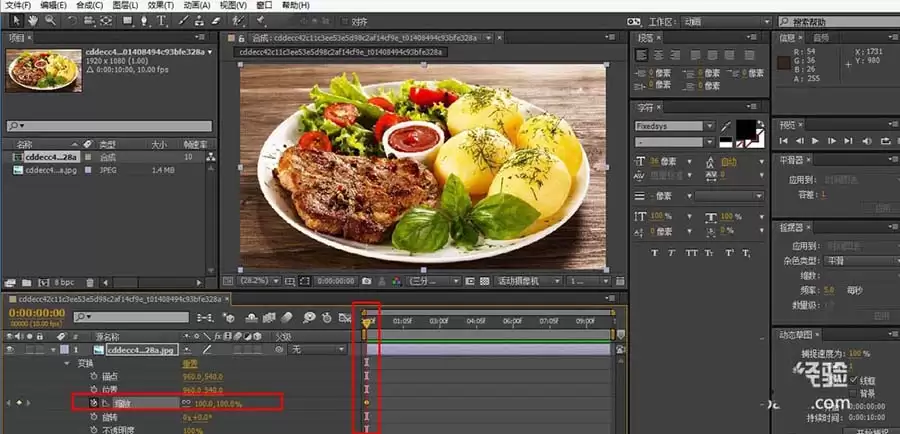Pick the Eraser tool
This screenshot has width=900, height=434.
(x=216, y=21)
